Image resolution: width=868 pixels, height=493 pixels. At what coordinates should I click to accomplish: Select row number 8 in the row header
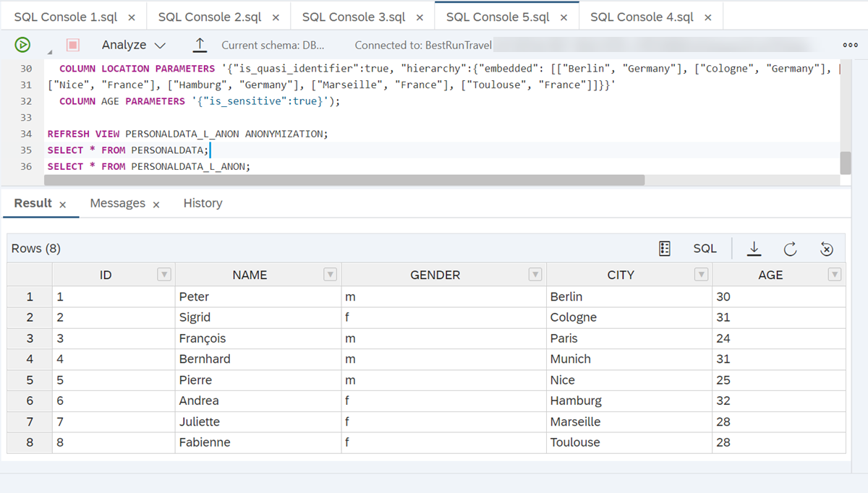pyautogui.click(x=30, y=442)
